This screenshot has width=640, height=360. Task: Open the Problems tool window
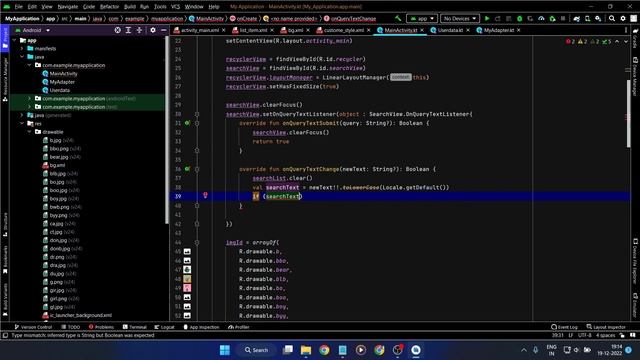tap(101, 327)
